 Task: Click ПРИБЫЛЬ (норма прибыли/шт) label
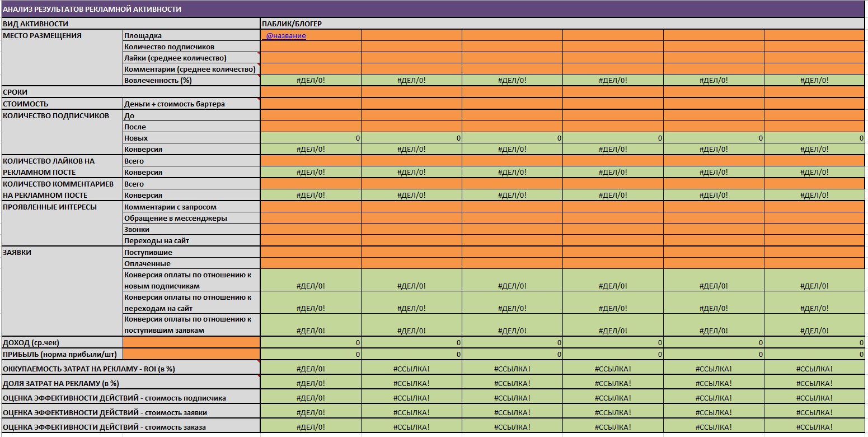pos(62,354)
